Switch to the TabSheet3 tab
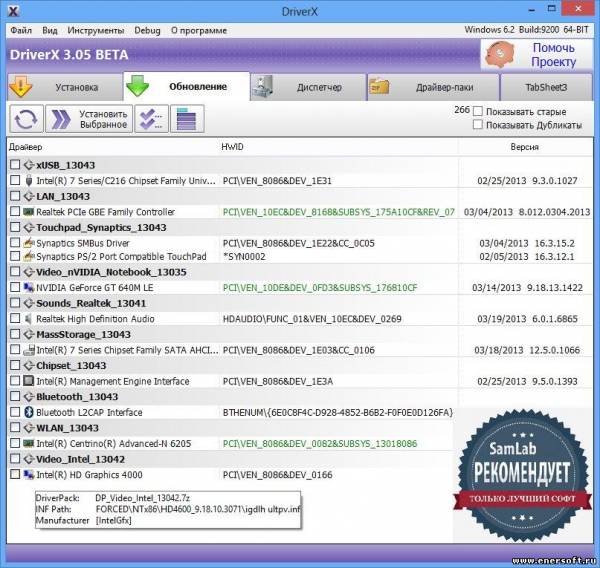Viewport: 600px width, 568px height. 546,87
